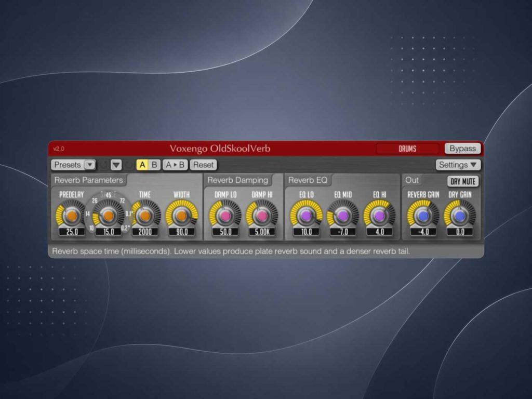The height and width of the screenshot is (399, 532).
Task: Click the Predelay knob
Action: click(72, 216)
